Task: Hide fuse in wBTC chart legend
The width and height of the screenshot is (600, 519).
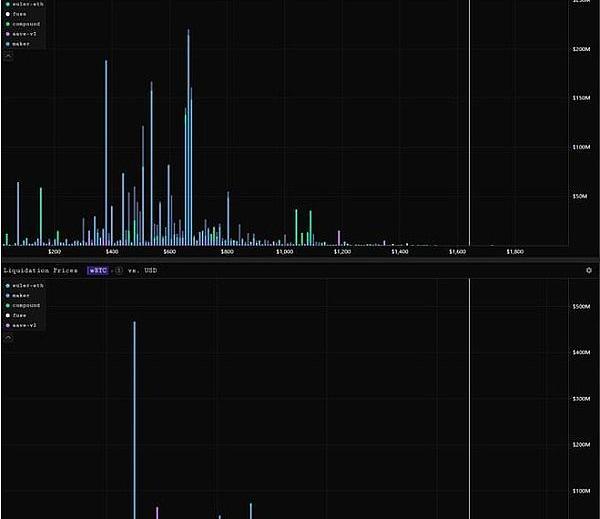Action: tap(20, 315)
